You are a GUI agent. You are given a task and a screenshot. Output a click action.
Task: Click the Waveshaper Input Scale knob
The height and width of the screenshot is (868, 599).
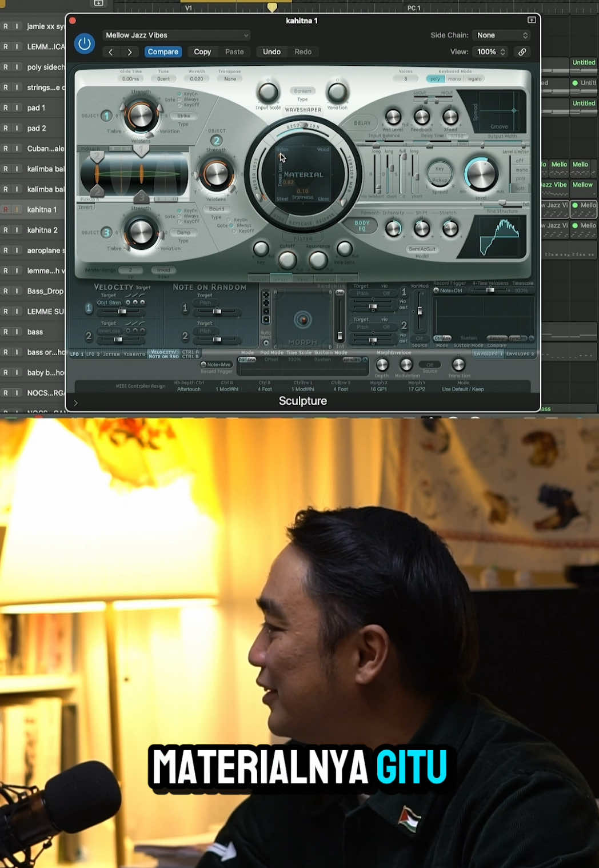point(267,93)
